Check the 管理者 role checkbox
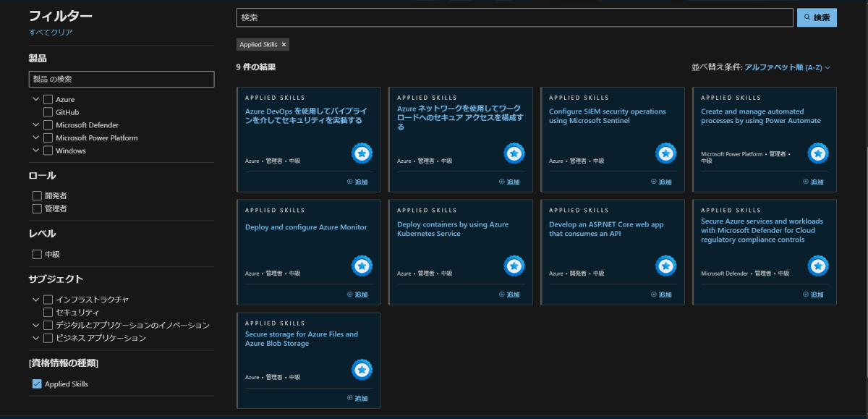The width and height of the screenshot is (868, 419). pos(37,208)
